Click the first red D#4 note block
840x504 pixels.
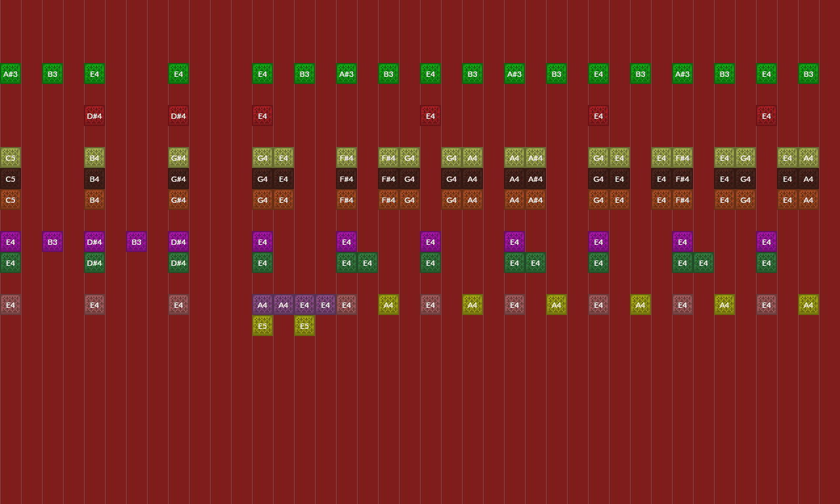pyautogui.click(x=94, y=115)
